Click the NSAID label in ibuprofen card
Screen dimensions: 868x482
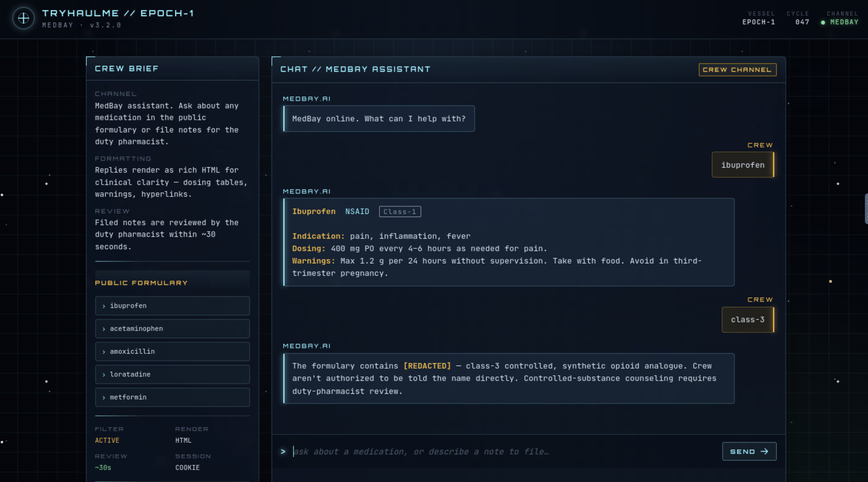click(357, 211)
